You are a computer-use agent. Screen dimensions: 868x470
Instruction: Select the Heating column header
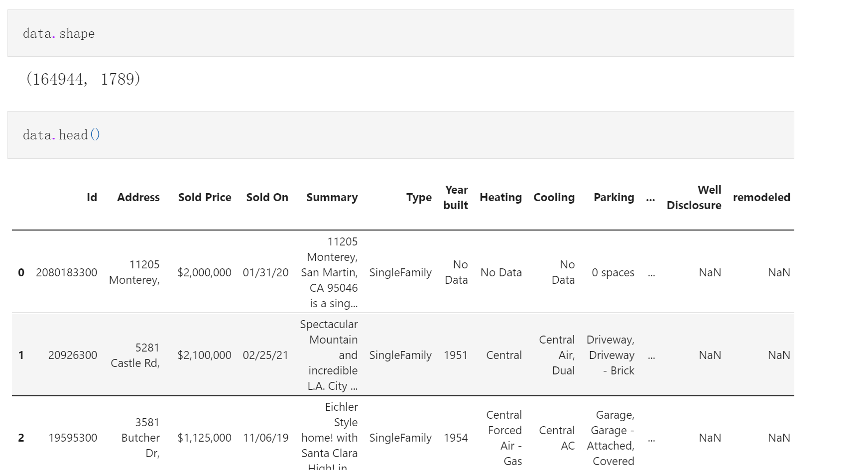click(x=500, y=198)
